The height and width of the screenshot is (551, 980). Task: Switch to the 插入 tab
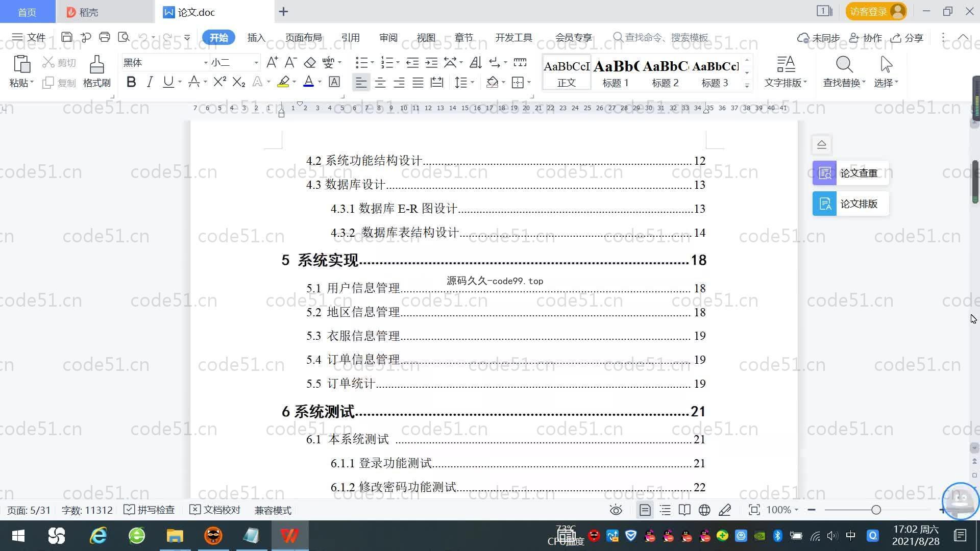(256, 37)
